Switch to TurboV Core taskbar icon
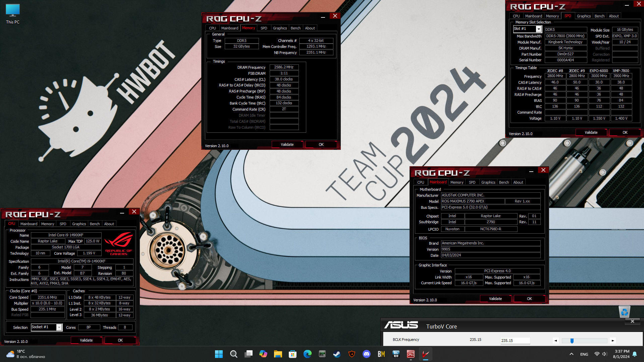 coord(426,354)
